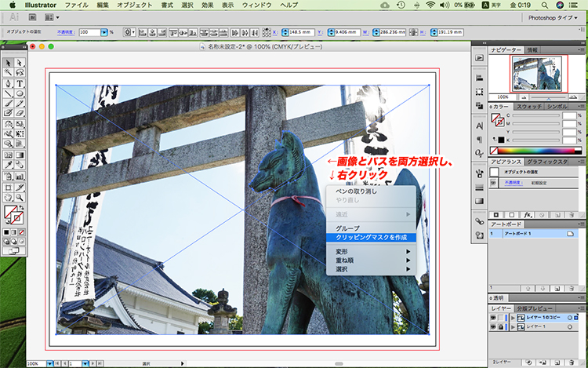Open the Links panel chain icon in dock
Viewport: 588px width, 368px height.
479,222
